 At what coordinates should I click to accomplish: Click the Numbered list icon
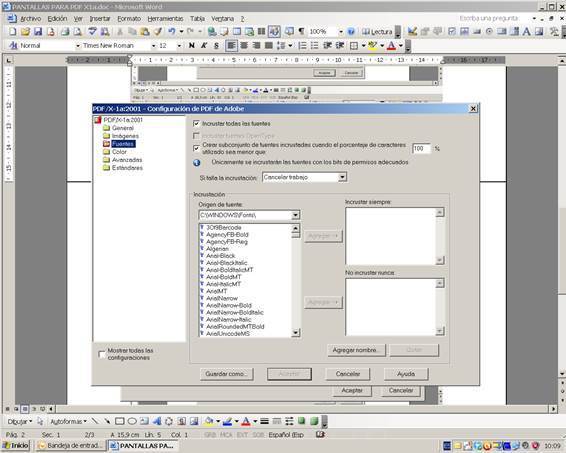(302, 45)
